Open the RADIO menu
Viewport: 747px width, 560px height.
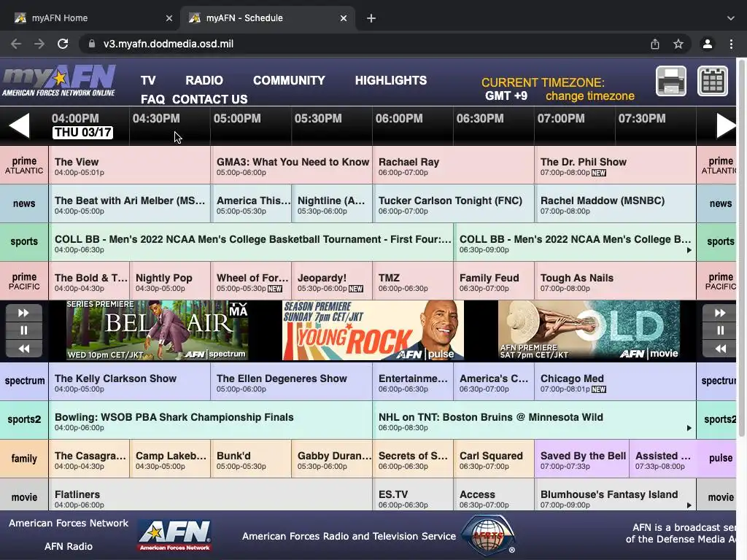coord(204,80)
